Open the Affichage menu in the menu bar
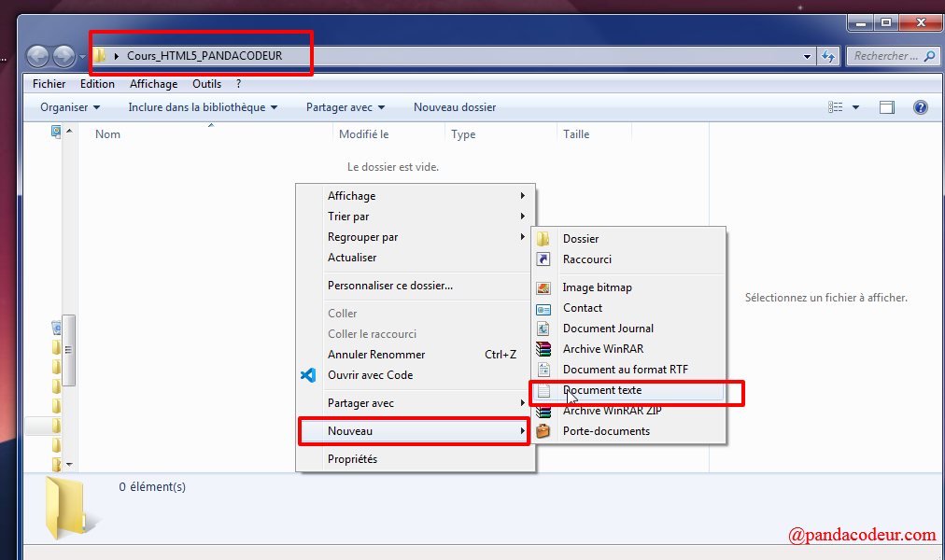 (x=153, y=84)
